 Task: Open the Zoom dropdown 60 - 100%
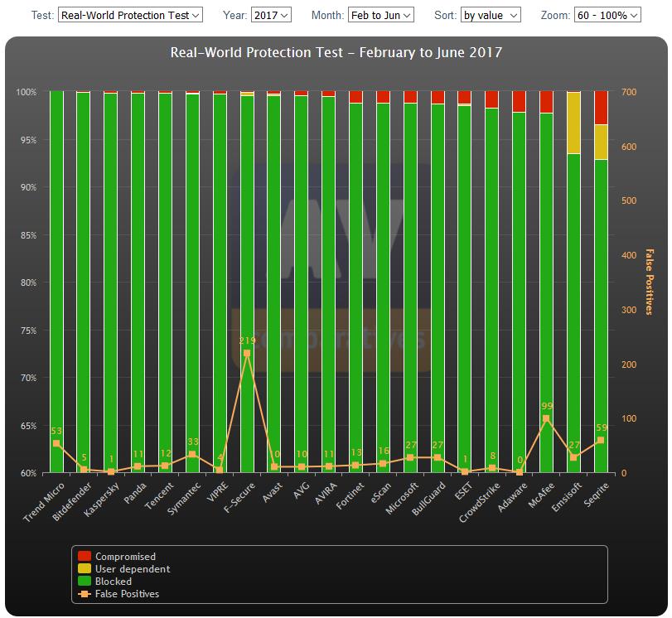pos(607,15)
